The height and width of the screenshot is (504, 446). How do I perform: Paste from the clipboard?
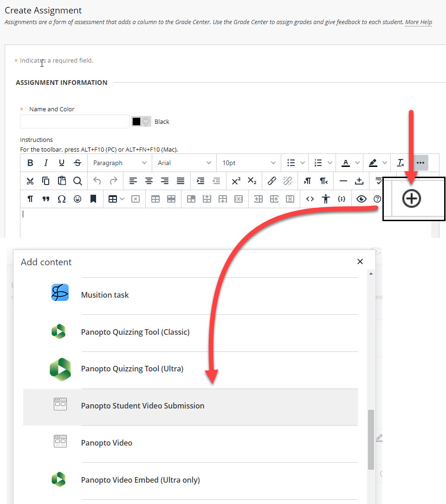click(62, 181)
